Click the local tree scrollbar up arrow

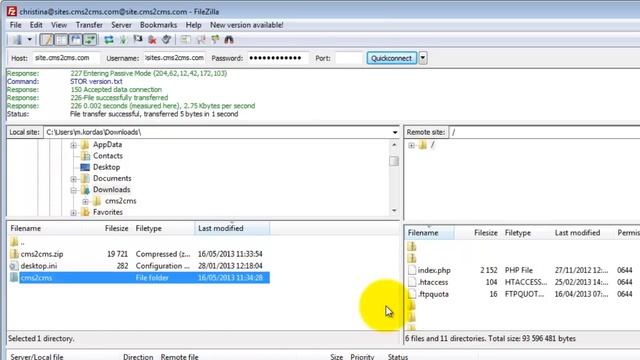pyautogui.click(x=394, y=144)
